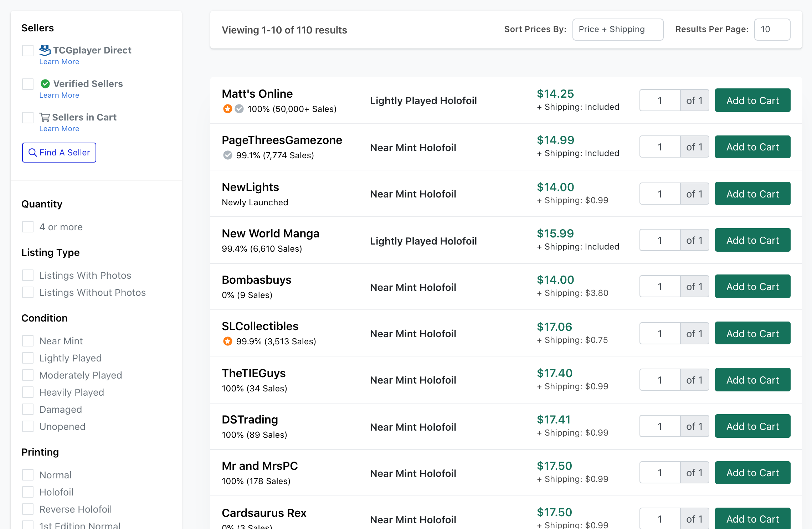Add NewLights listing to cart

(752, 194)
